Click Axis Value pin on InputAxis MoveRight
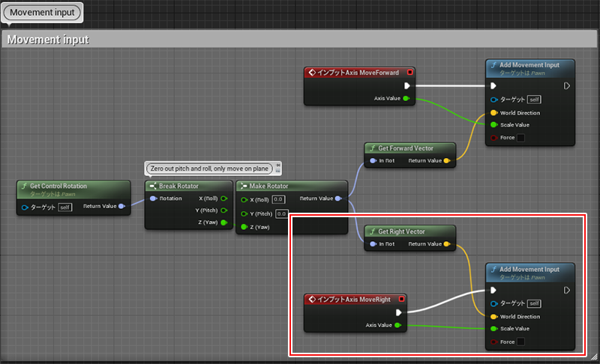The image size is (600, 364). 397,325
